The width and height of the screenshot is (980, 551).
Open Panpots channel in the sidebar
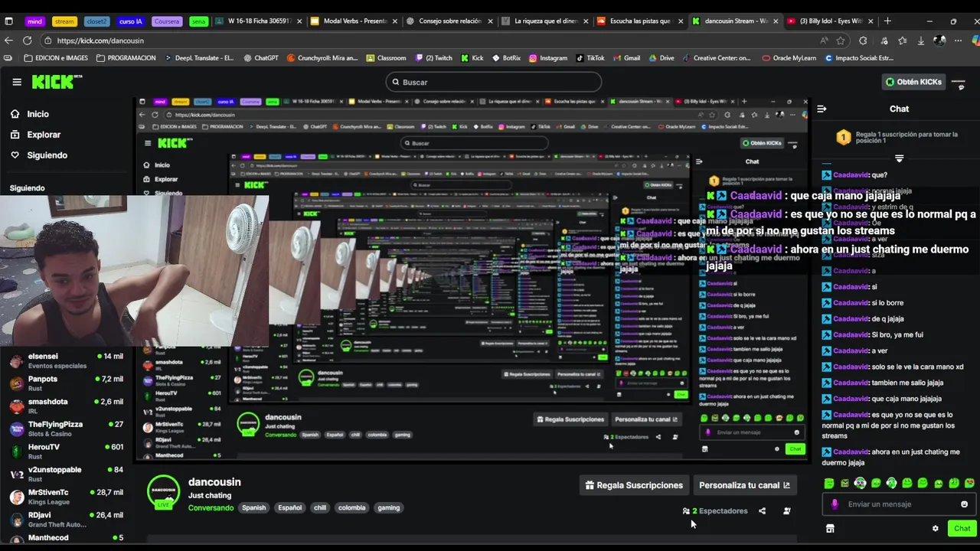point(66,383)
